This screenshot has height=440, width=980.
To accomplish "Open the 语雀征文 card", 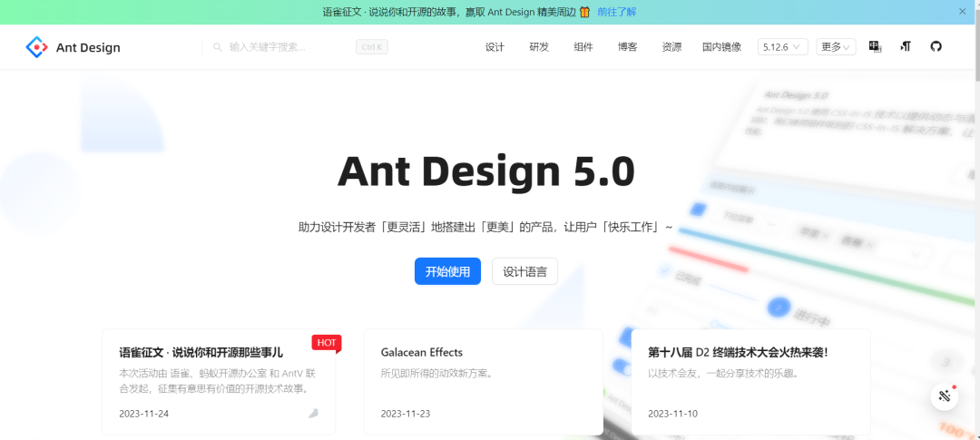I will [219, 382].
